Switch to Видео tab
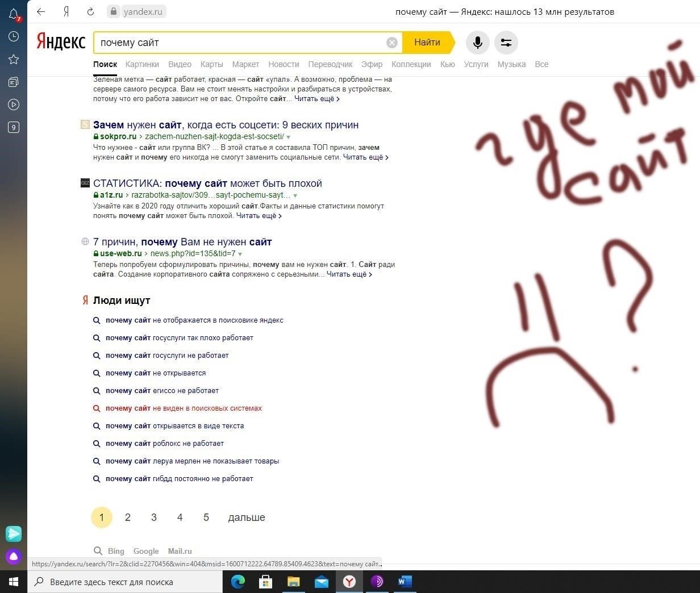 [180, 64]
